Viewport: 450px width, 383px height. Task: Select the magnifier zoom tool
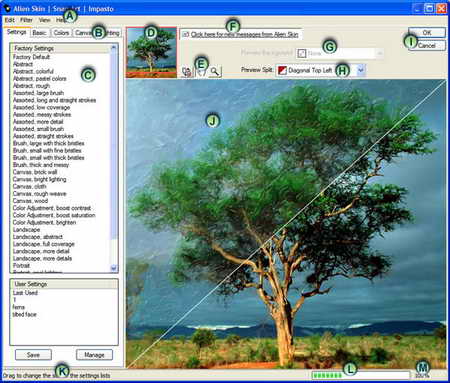click(x=215, y=71)
